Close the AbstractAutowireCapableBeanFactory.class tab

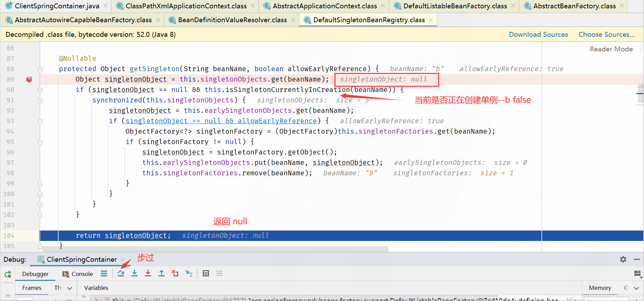tap(158, 20)
